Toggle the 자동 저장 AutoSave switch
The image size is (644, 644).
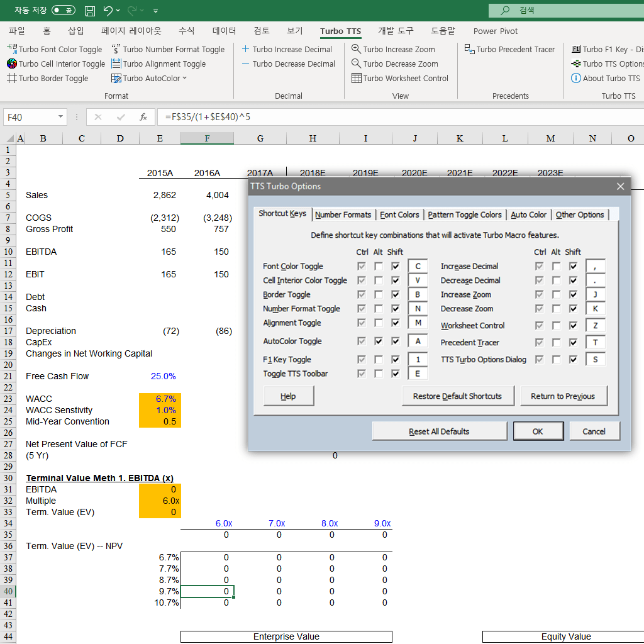64,10
